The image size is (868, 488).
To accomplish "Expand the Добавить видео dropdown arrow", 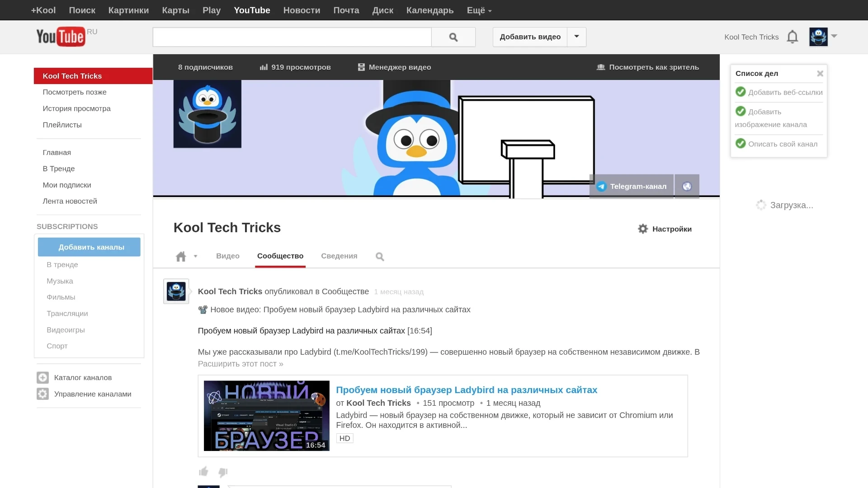I will 576,37.
